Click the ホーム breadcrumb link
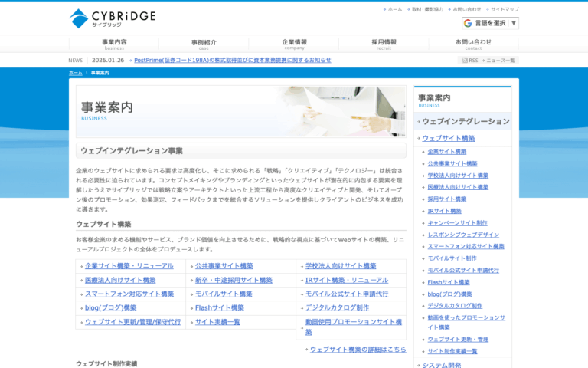 (75, 73)
